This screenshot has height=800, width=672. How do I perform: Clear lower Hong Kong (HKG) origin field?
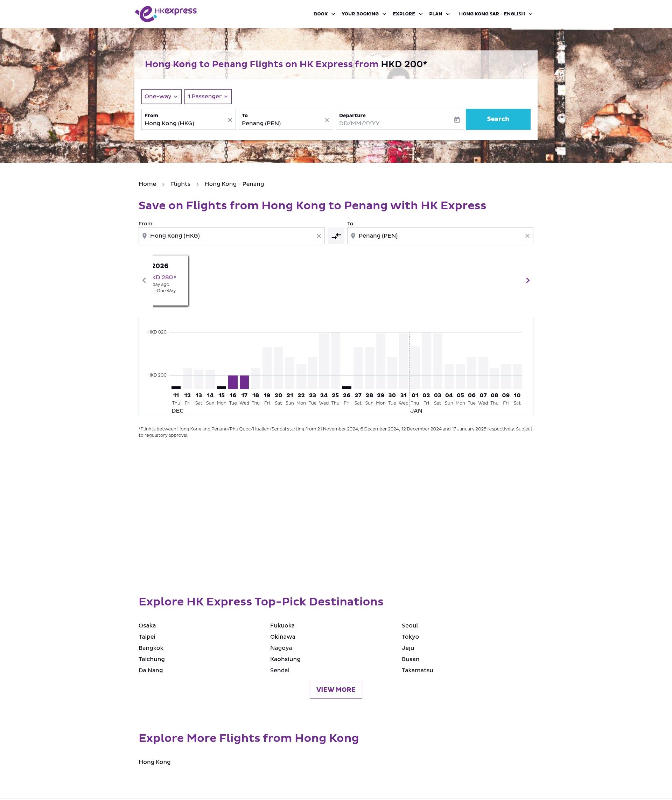pyautogui.click(x=319, y=236)
